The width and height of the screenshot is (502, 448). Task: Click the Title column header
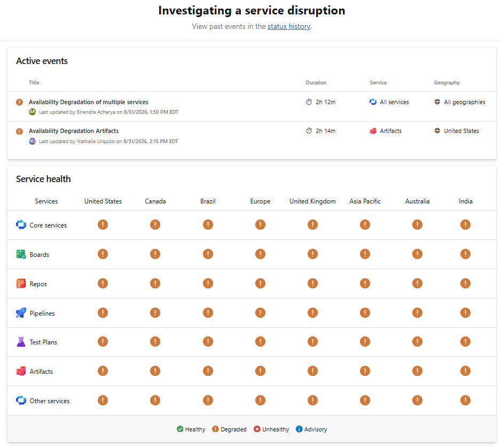[x=34, y=83]
